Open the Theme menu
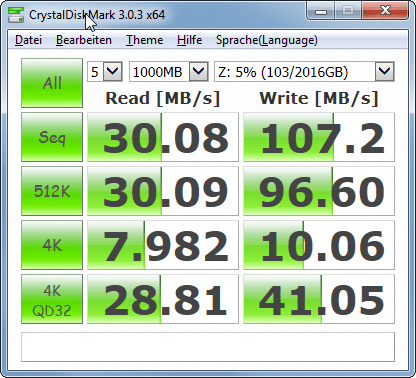 click(x=144, y=40)
